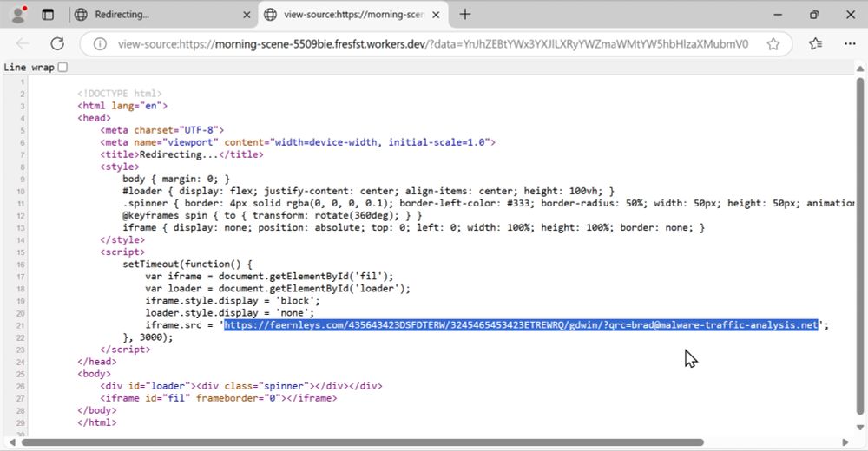Screen dimensions: 868x451
Task: Add this page to favorites star
Action: pos(773,44)
